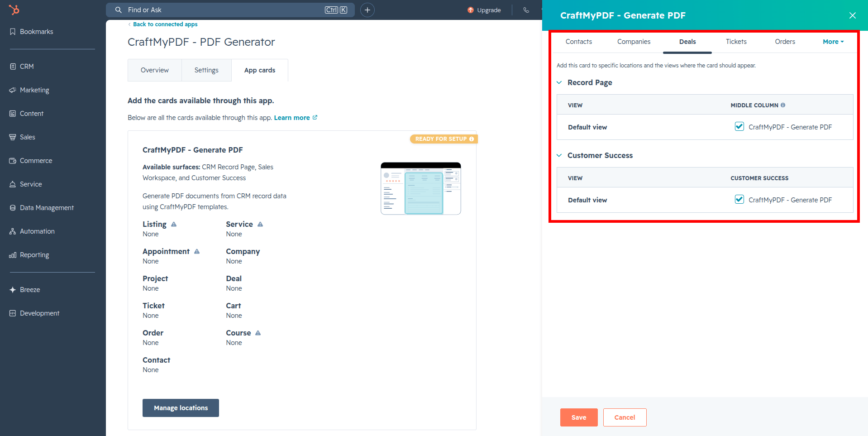Open the Bookmarks sidebar item

tap(31, 32)
